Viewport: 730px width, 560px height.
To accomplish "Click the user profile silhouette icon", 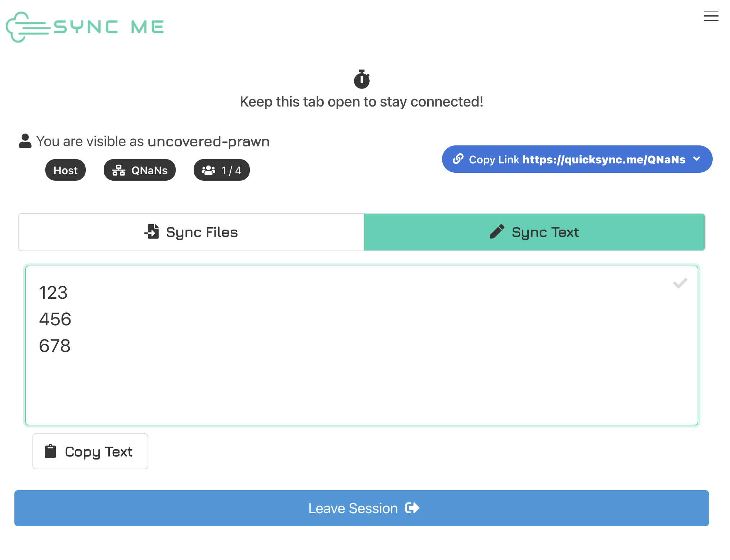I will point(25,141).
